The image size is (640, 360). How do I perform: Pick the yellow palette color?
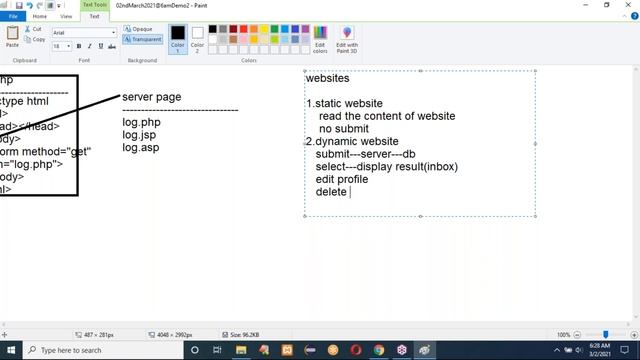point(264,29)
